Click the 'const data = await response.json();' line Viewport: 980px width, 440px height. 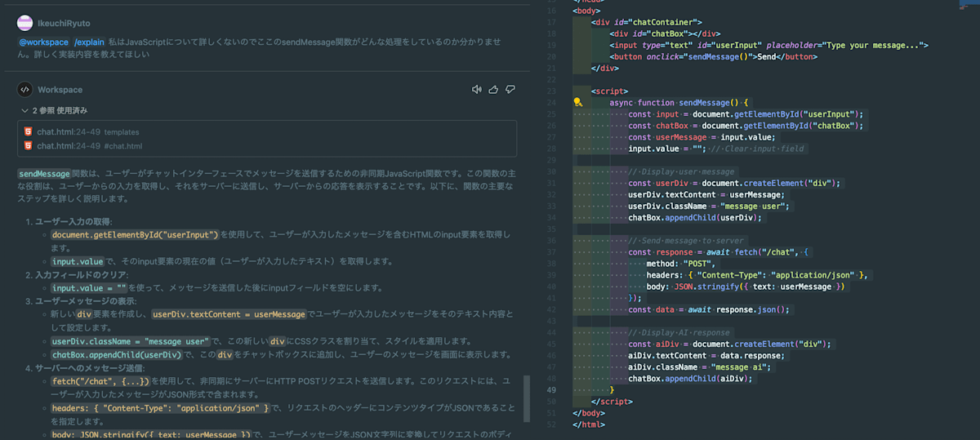pos(709,309)
